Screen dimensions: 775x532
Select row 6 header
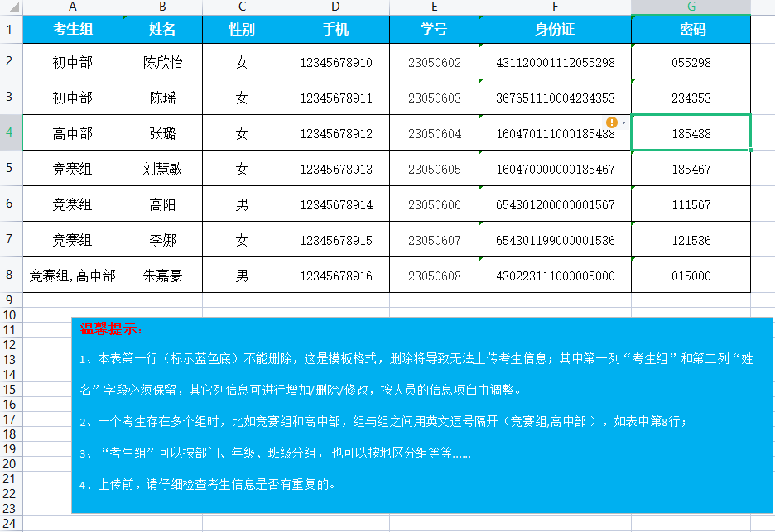pyautogui.click(x=9, y=204)
